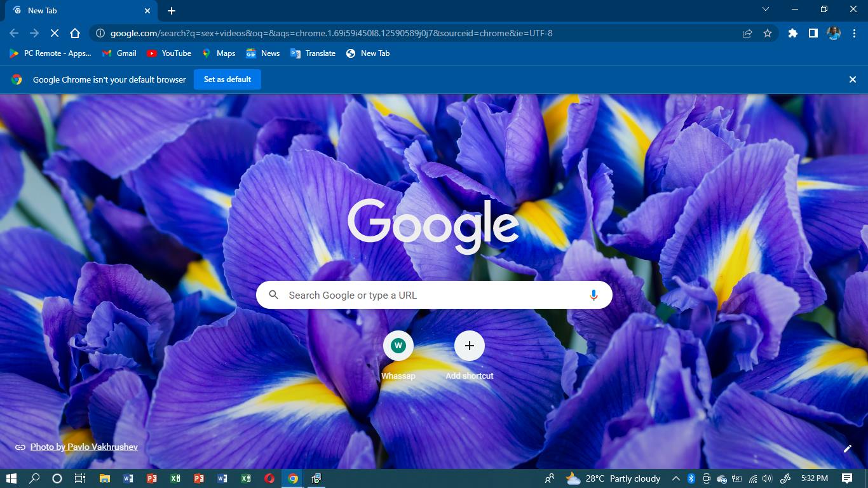The image size is (868, 488).
Task: Click the Add shortcut button
Action: point(470,346)
